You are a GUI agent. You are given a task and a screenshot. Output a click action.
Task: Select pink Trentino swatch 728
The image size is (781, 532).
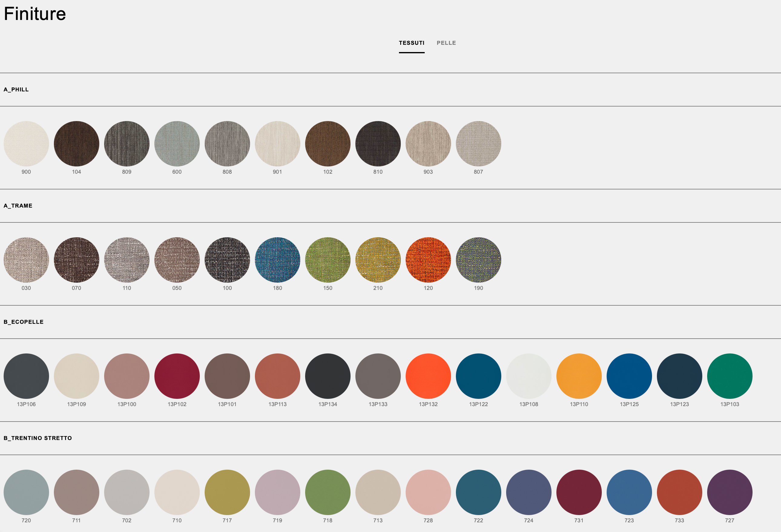(x=428, y=492)
